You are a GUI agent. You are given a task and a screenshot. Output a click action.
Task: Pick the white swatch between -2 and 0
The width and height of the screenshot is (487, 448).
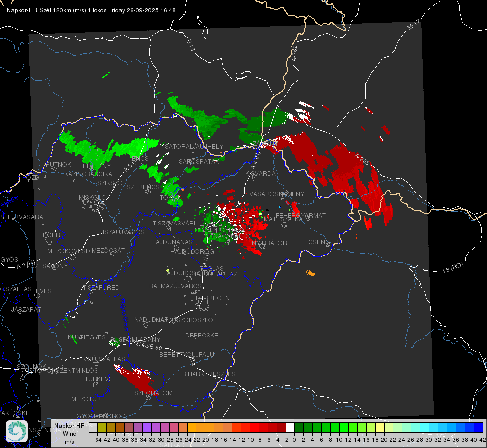290,427
